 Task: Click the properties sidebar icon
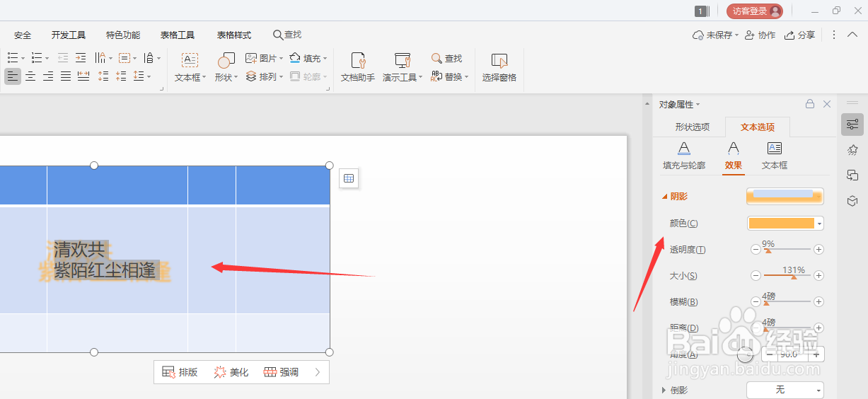(x=852, y=125)
